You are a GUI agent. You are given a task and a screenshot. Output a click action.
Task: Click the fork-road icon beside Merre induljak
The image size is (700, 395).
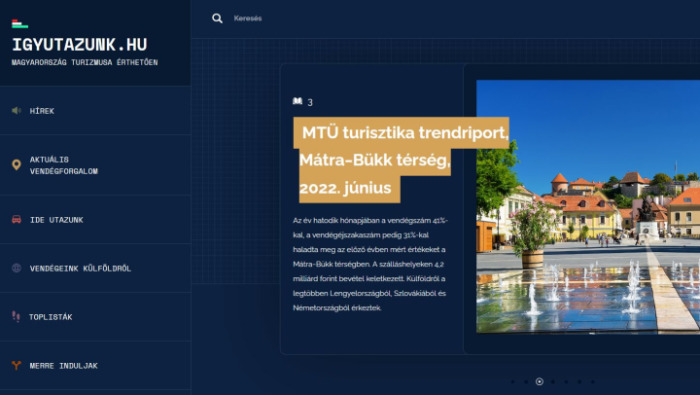pyautogui.click(x=17, y=365)
